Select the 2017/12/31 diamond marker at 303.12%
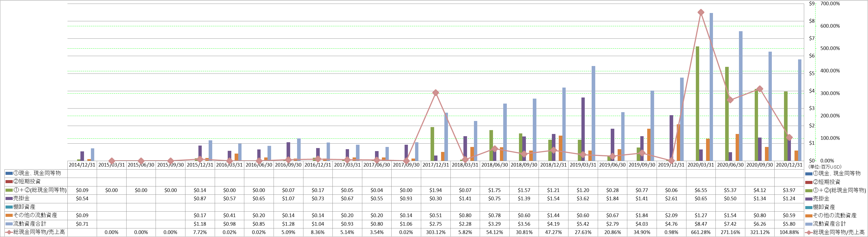 [435, 93]
